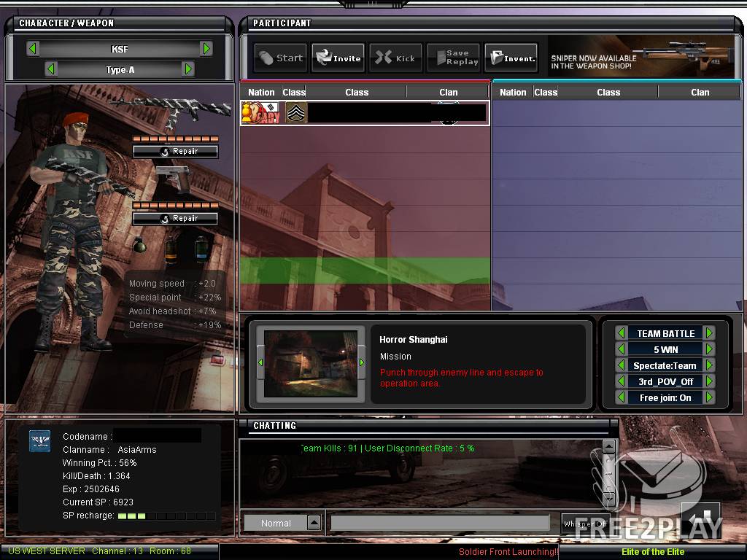Select the yellow-banded grenade icon
747x560 pixels.
[x=171, y=249]
